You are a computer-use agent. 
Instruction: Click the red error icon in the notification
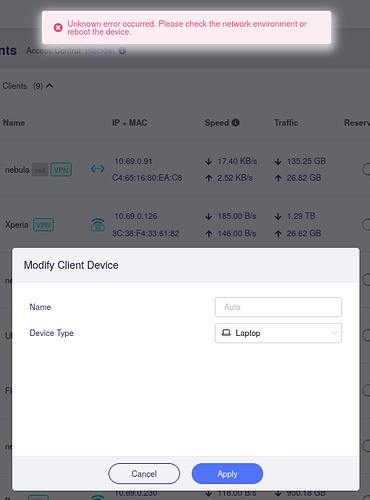pos(58,28)
